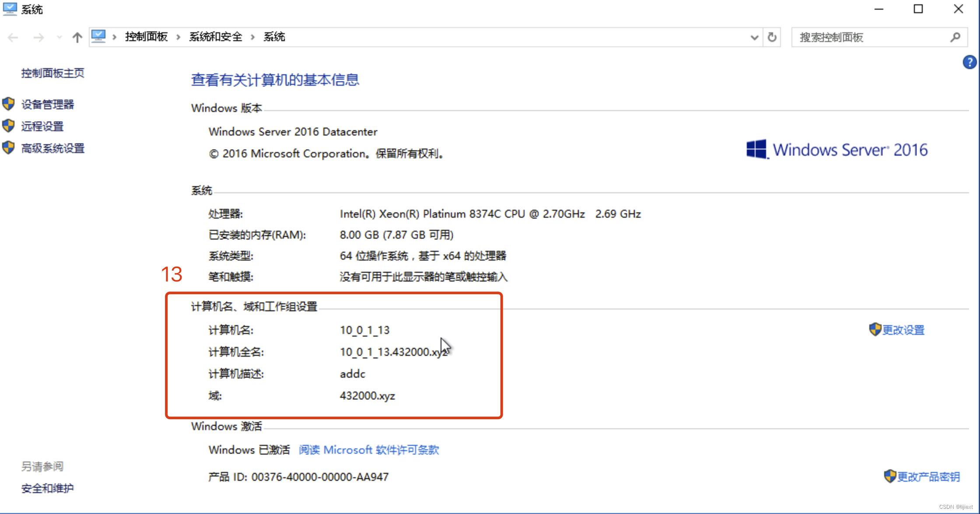Go back with the back arrow
980x514 pixels.
[13, 38]
